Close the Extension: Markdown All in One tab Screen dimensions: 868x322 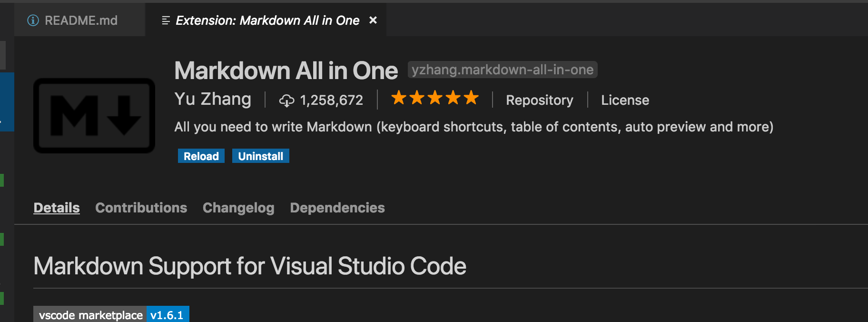pos(373,20)
